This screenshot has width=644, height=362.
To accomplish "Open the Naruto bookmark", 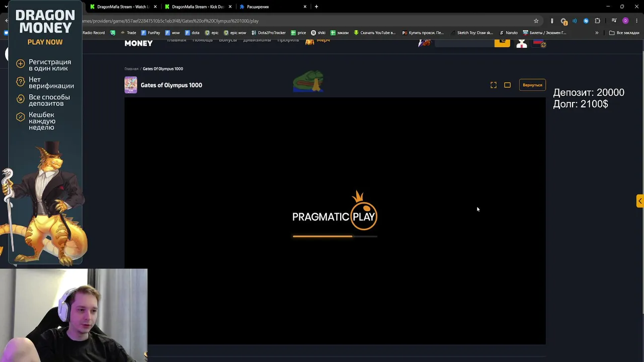I will click(508, 33).
